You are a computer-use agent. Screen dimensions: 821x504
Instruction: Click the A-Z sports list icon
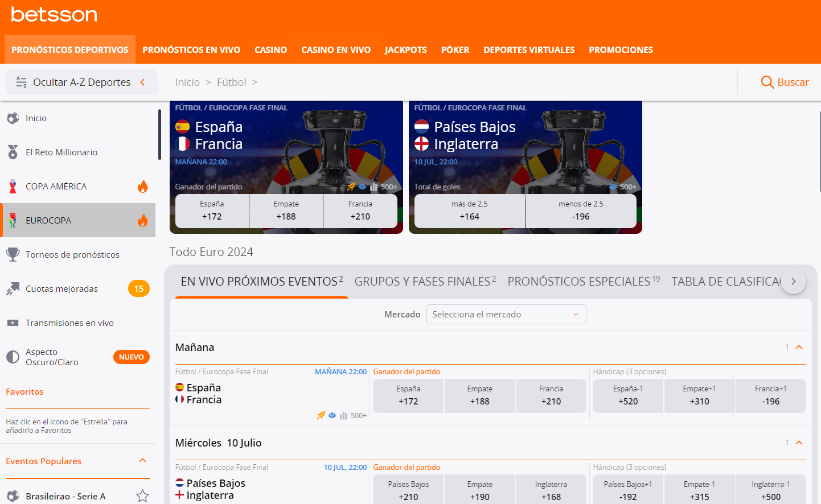22,82
